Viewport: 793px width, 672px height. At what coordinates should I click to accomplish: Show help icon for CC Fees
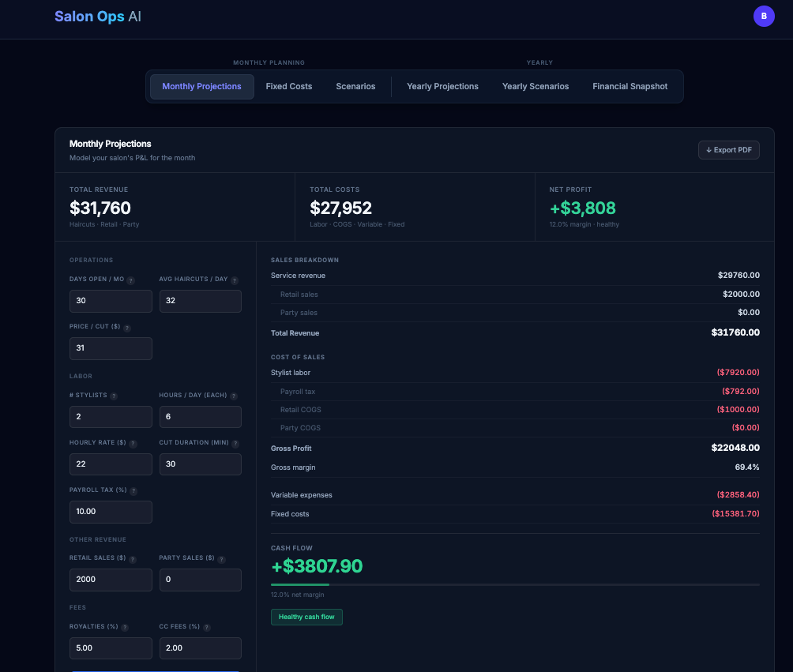(x=207, y=628)
